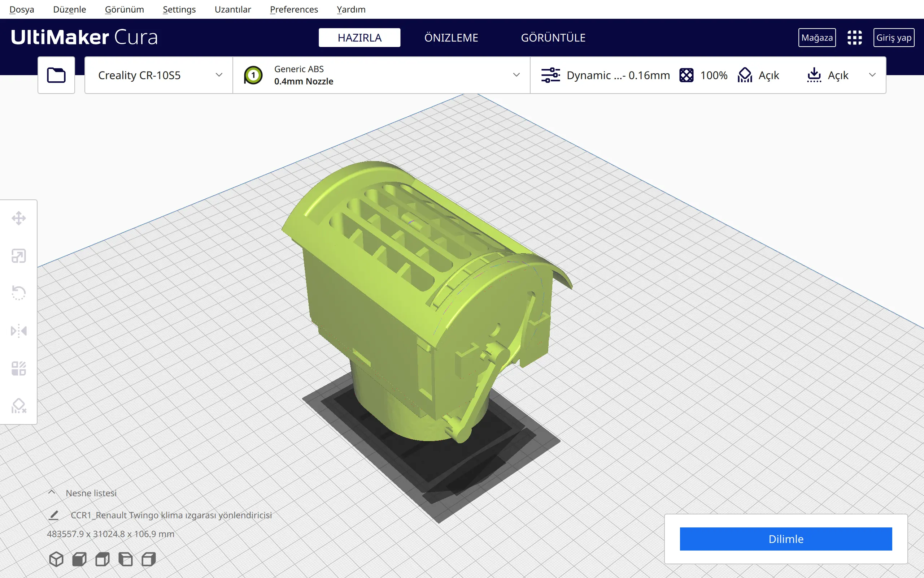Screen dimensions: 924x578
Task: Select CCR1_Renault Twingo model in object list
Action: (x=171, y=515)
